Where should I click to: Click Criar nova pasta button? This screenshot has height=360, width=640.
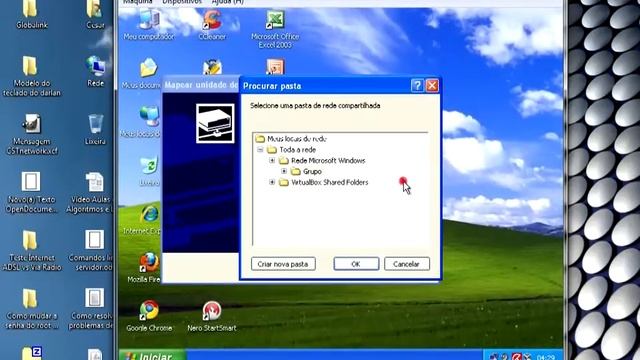pyautogui.click(x=283, y=264)
